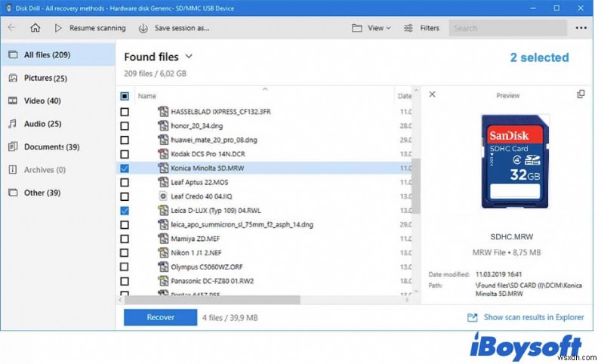Check the honor_20_34.dng checkbox

[125, 126]
